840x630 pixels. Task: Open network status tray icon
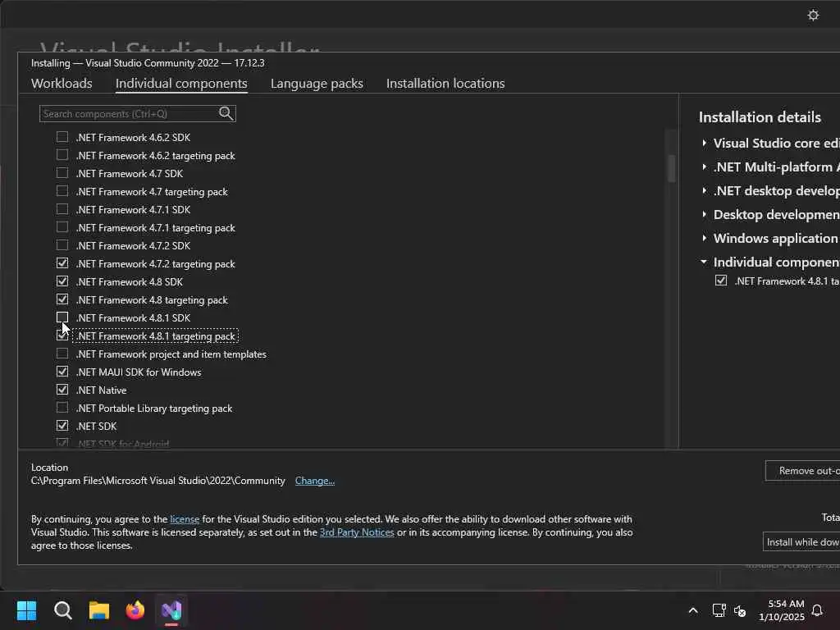(x=719, y=610)
